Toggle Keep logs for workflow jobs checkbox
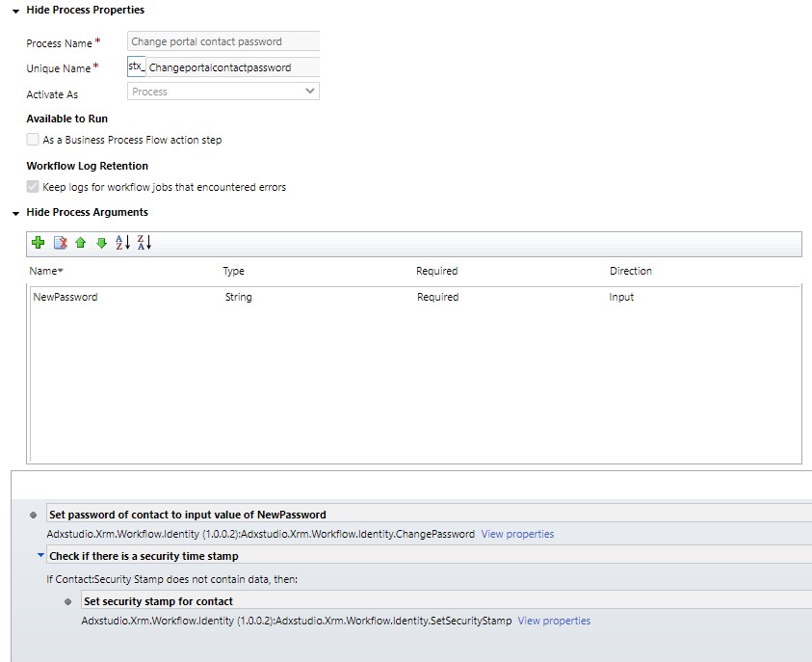The width and height of the screenshot is (812, 662). pyautogui.click(x=32, y=188)
